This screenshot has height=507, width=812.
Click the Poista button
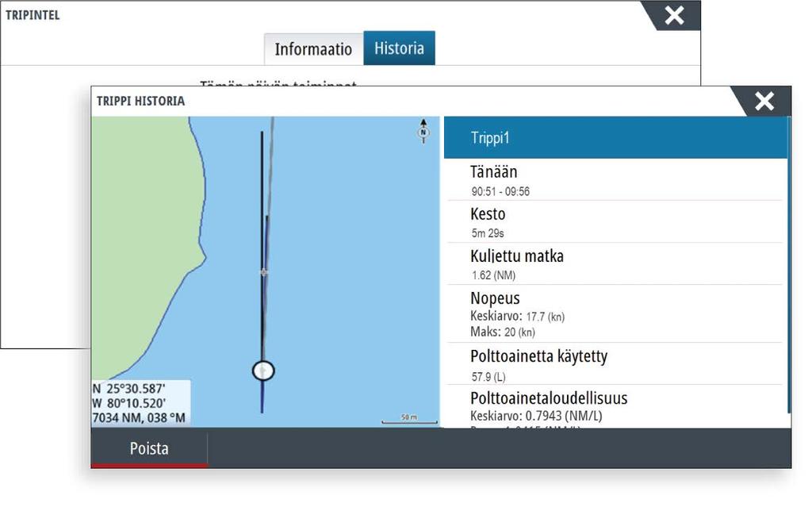(x=149, y=448)
